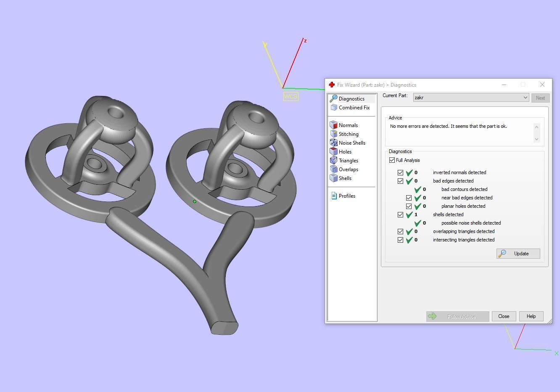The width and height of the screenshot is (560, 392).
Task: Click the Overlaps icon in sidebar
Action: point(334,169)
